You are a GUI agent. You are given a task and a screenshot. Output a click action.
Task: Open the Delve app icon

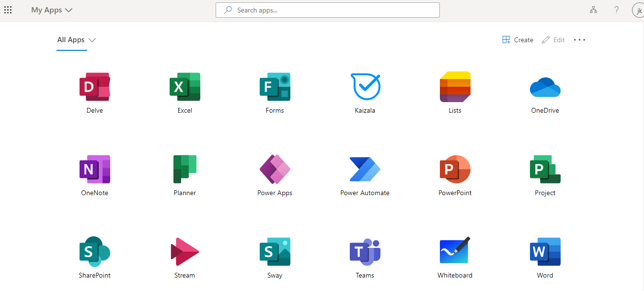pos(94,87)
